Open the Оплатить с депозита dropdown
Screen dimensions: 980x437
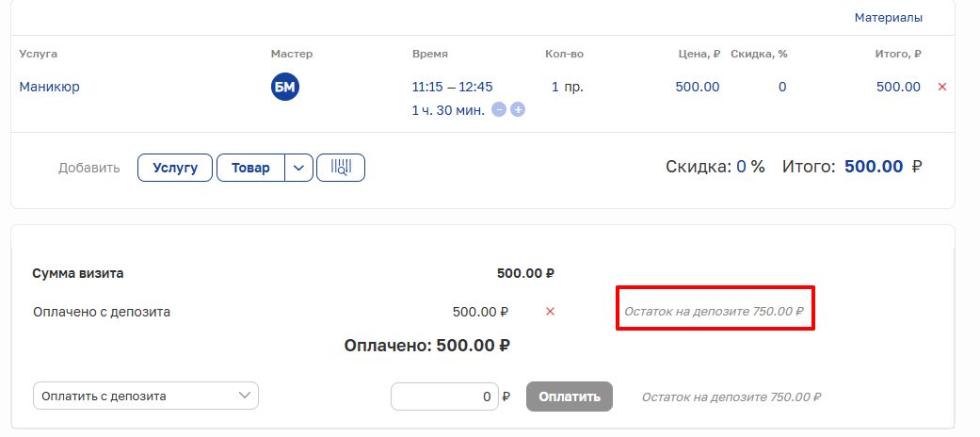[146, 397]
